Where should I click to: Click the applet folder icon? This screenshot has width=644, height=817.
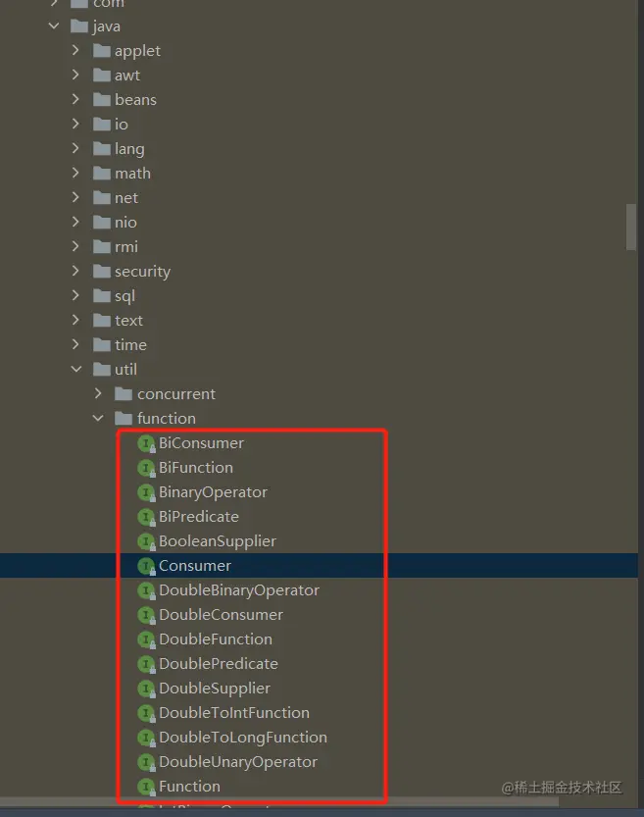click(102, 51)
